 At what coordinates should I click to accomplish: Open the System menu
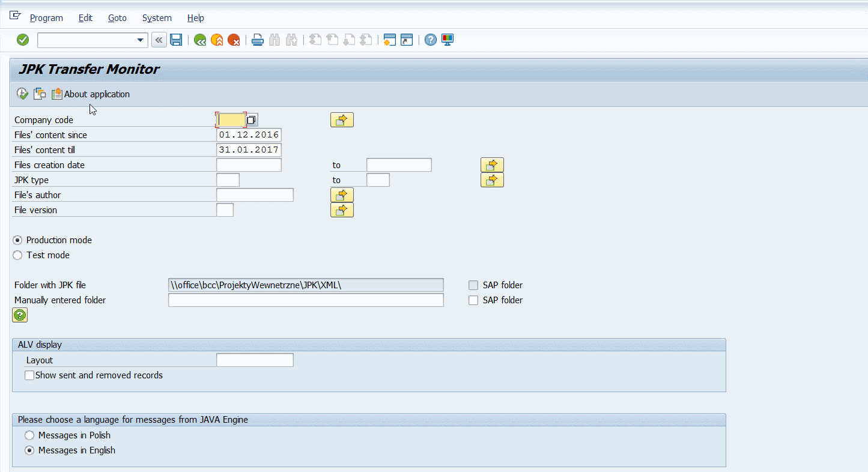point(157,18)
